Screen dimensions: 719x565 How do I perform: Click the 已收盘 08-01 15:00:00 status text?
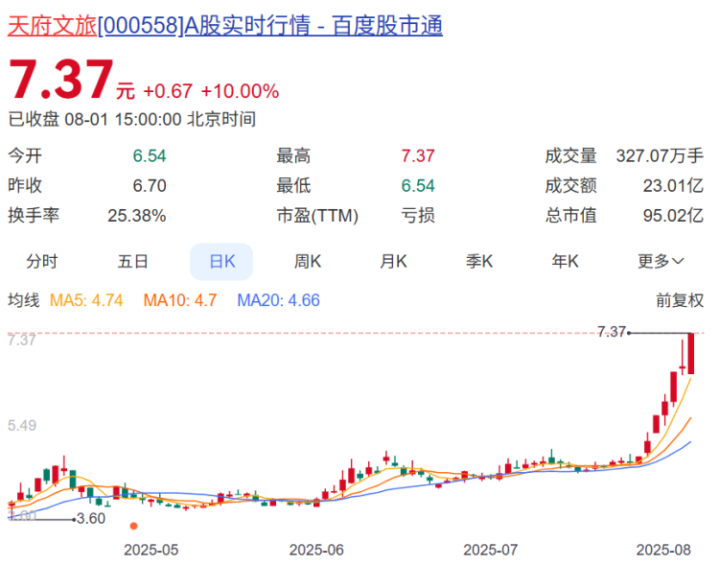click(132, 120)
